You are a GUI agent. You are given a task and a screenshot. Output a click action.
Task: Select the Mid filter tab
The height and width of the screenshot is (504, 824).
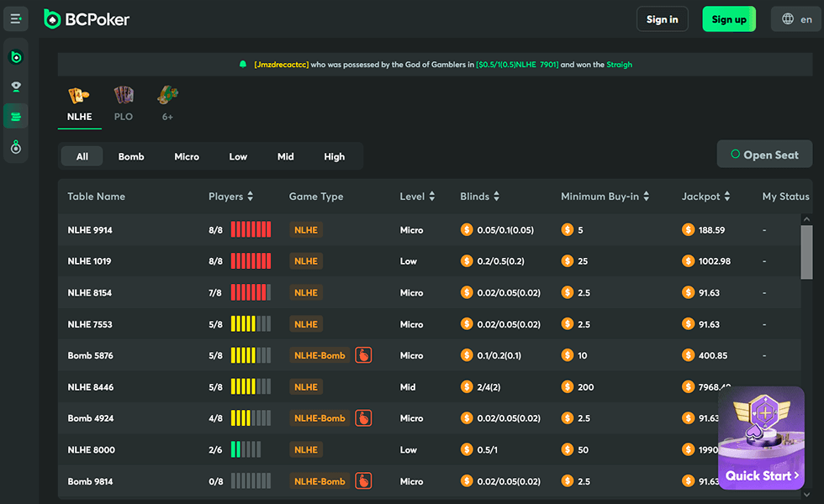click(x=285, y=156)
